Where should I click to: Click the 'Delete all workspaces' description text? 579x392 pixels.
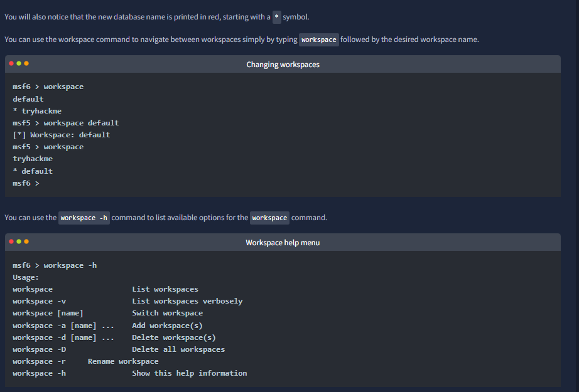click(x=178, y=349)
